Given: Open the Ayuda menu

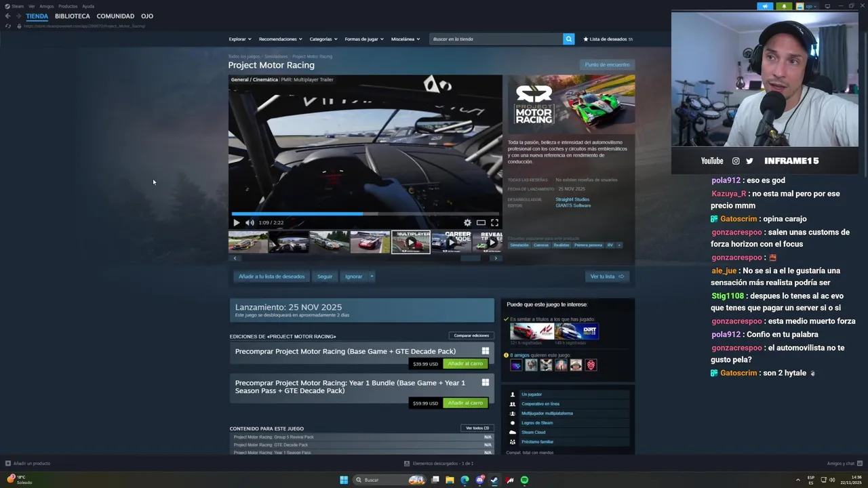Looking at the screenshot, I should [x=88, y=6].
